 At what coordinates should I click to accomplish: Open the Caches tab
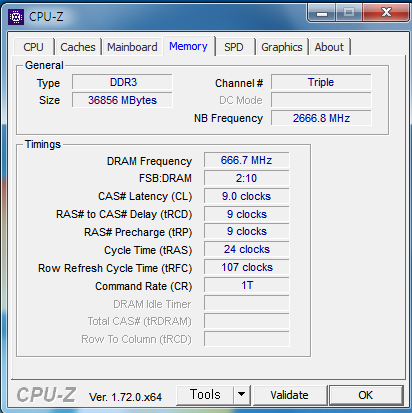78,47
